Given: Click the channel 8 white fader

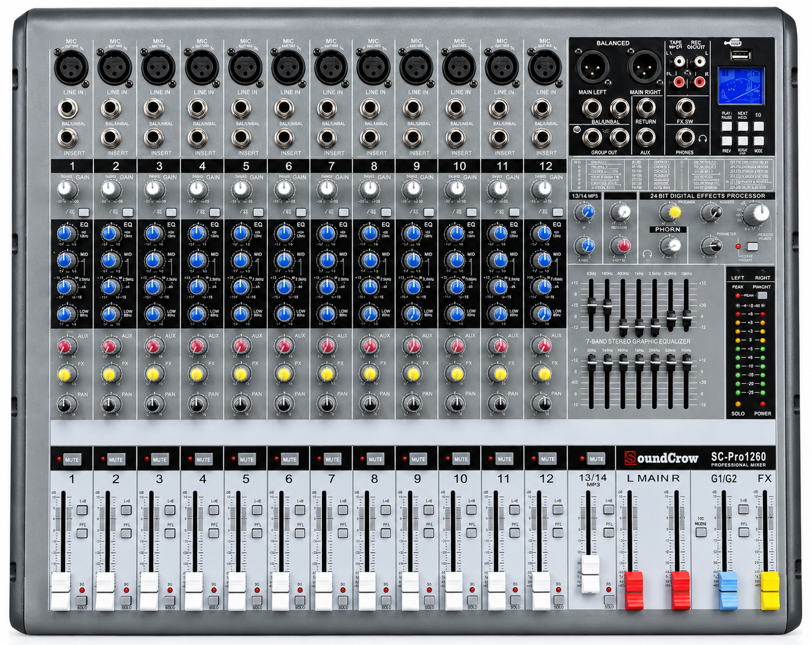Looking at the screenshot, I should pyautogui.click(x=367, y=591).
